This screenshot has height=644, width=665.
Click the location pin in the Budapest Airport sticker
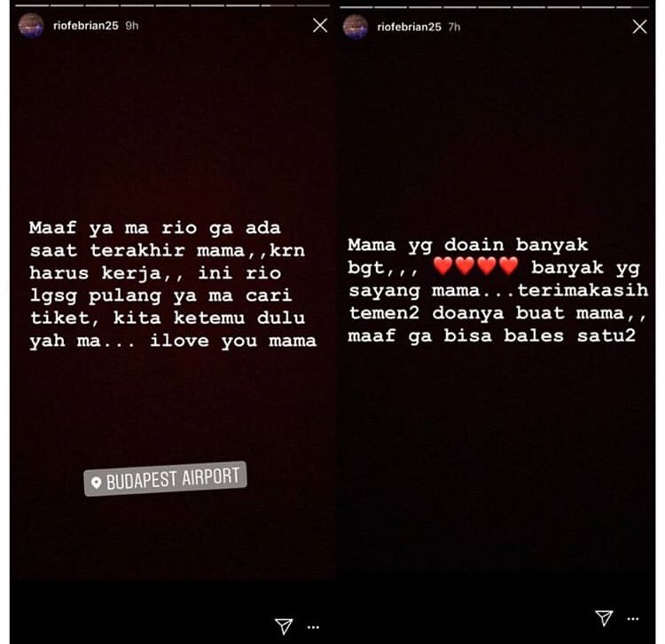click(97, 483)
